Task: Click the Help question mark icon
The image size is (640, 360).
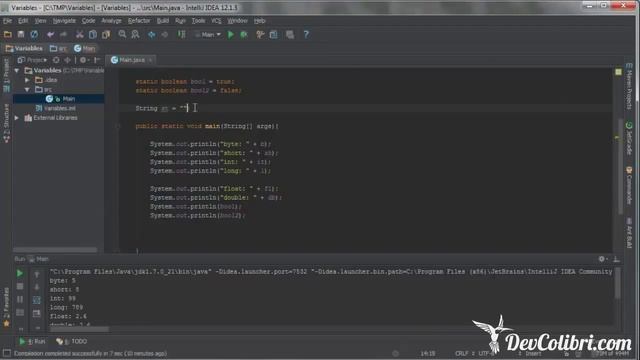Action: [x=306, y=35]
